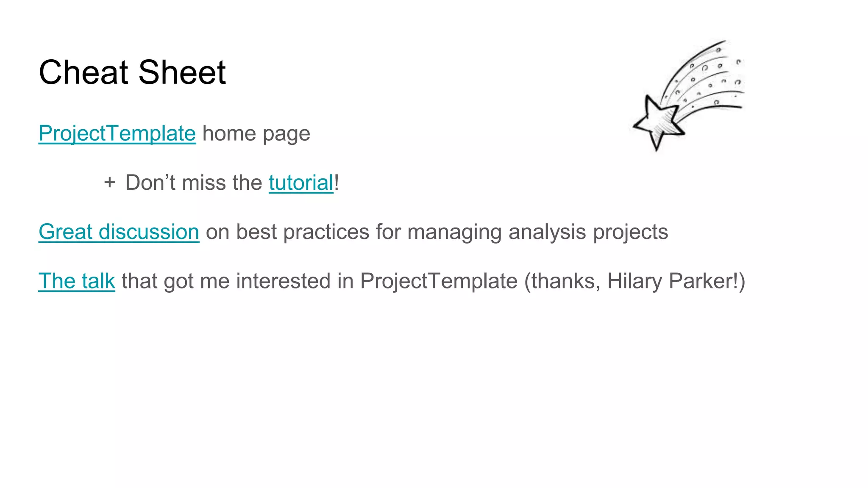Click non-linked ProjectTemplate in last line
This screenshot has width=868, height=488.
439,281
